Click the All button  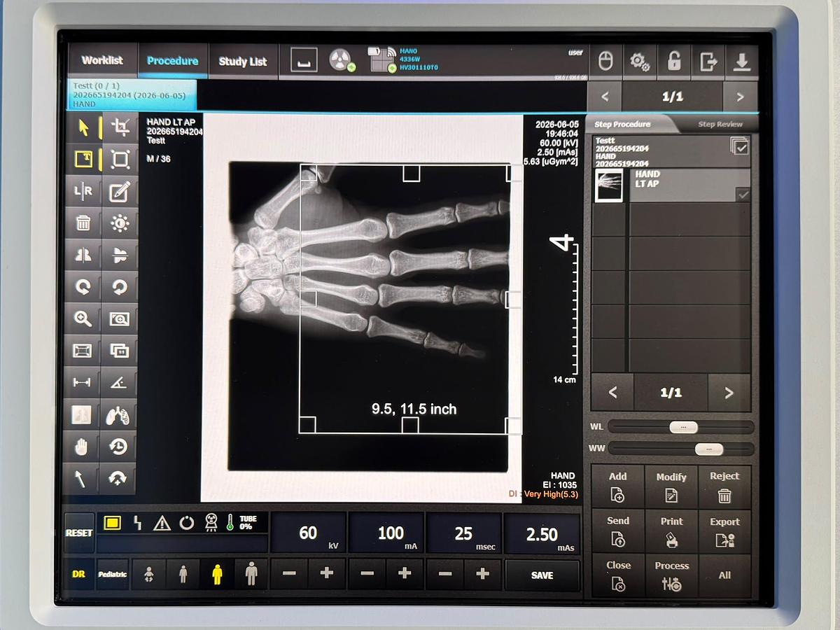724,575
